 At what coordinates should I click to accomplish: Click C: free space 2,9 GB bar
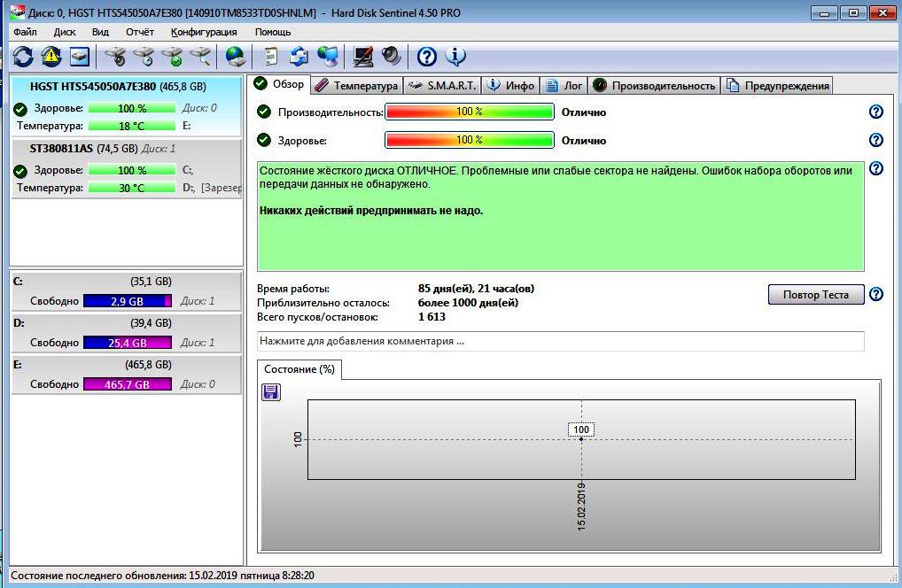tap(128, 300)
